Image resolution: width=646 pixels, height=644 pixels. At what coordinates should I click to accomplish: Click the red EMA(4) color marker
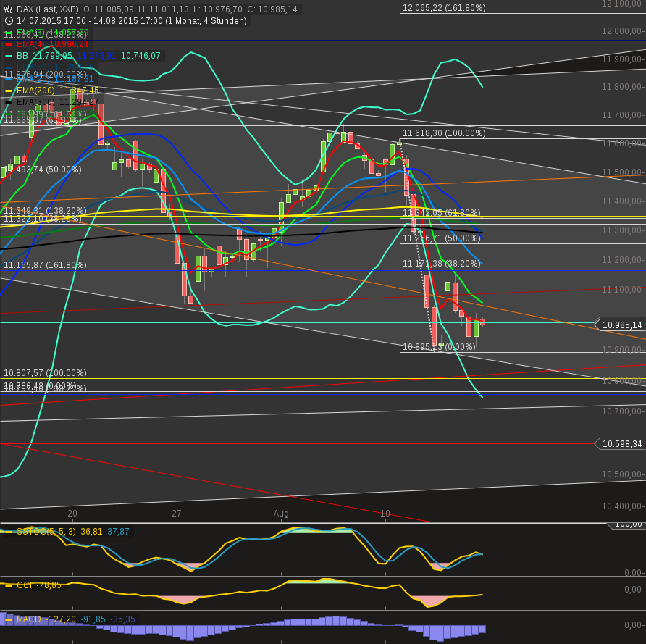click(x=9, y=44)
